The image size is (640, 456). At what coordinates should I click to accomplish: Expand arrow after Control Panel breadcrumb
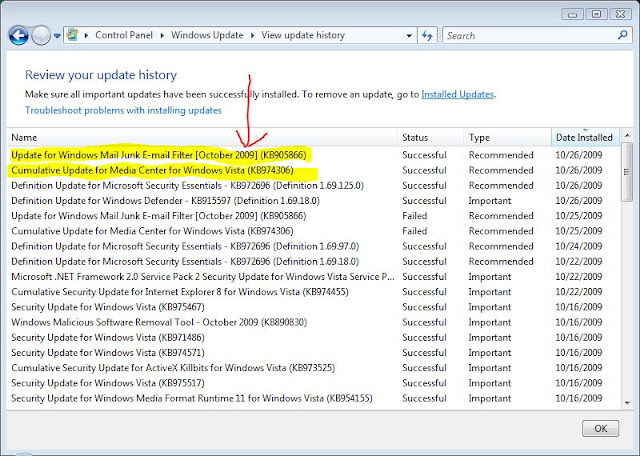coord(162,36)
